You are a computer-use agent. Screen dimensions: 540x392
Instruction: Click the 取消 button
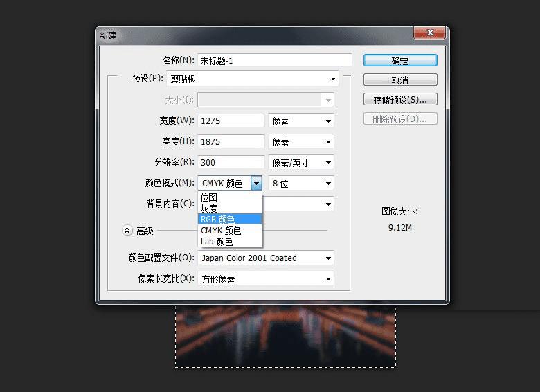400,80
